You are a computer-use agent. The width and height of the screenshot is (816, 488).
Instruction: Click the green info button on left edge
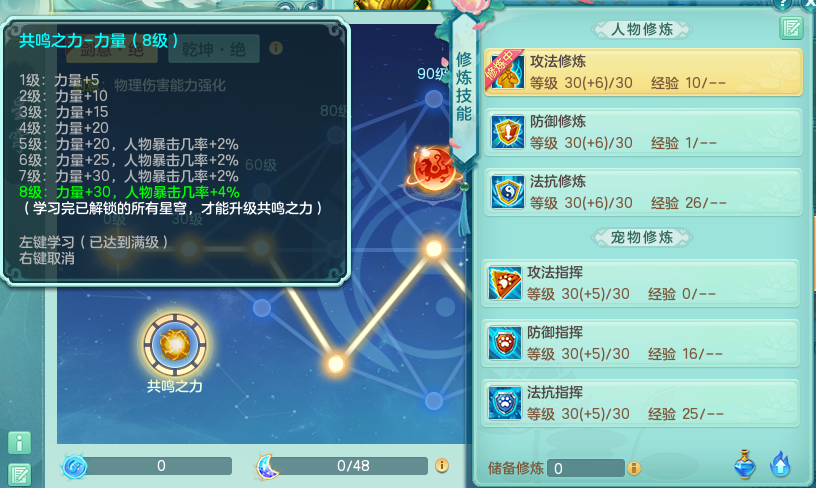tap(19, 443)
